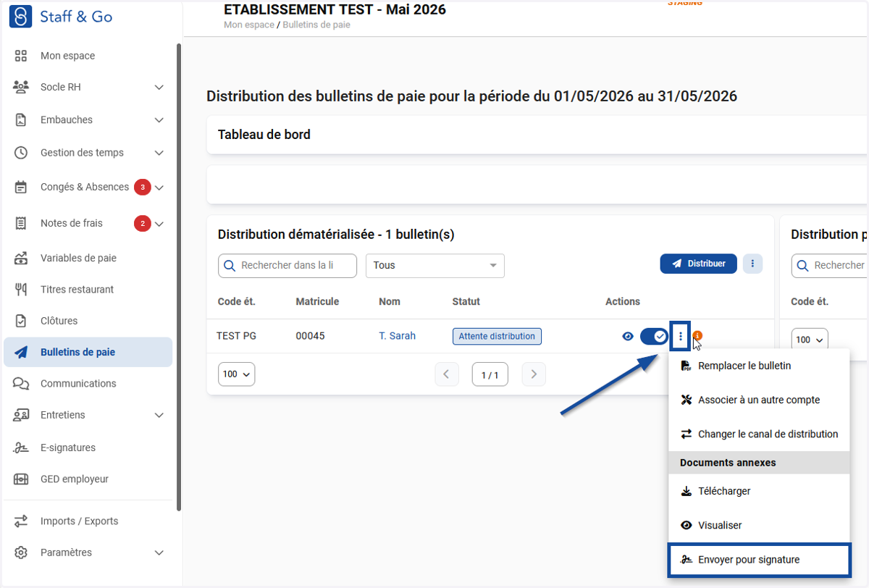This screenshot has height=588, width=869.
Task: Click the Variables de paie icon
Action: tap(21, 258)
